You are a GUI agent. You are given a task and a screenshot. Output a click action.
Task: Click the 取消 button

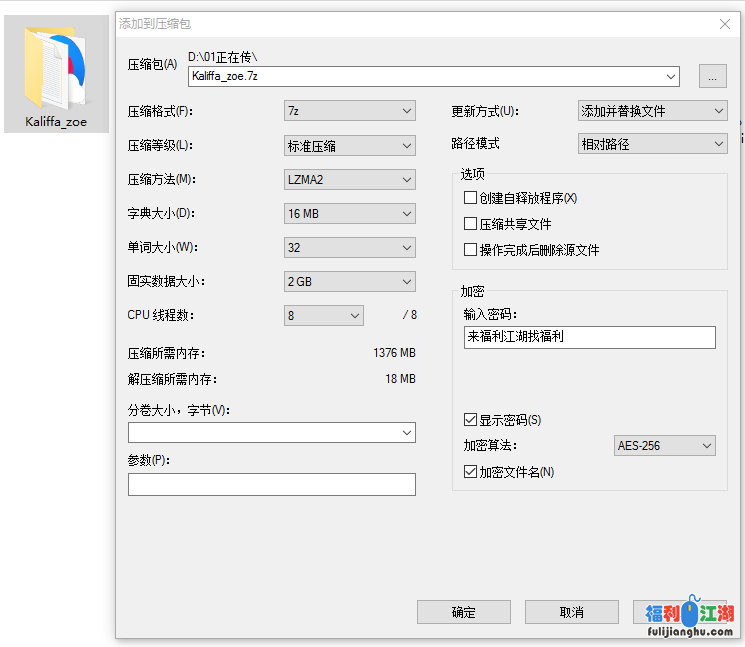pyautogui.click(x=571, y=612)
